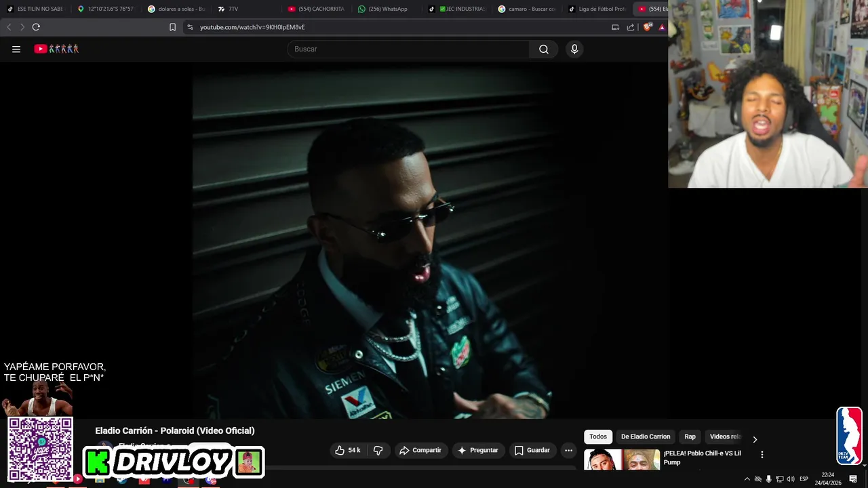Show hidden system tray icons
868x488 pixels.
point(747,479)
